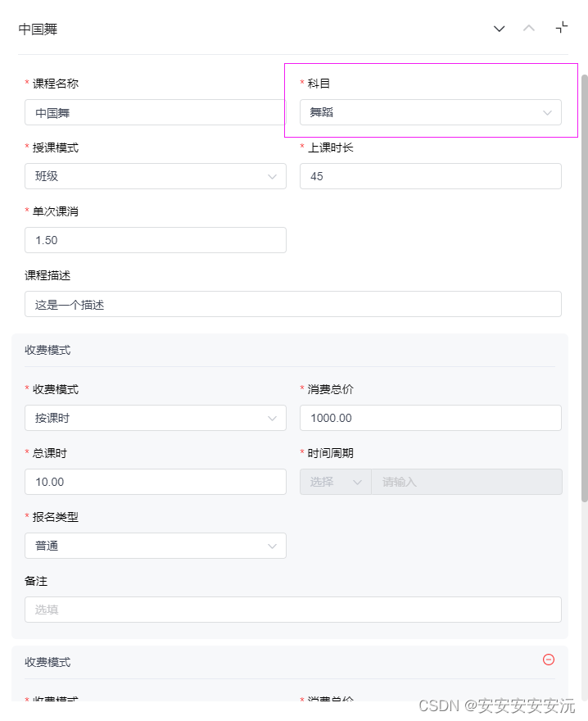This screenshot has width=588, height=721.
Task: Click the 请输入 field beside 时间周期 selector
Action: 467,482
